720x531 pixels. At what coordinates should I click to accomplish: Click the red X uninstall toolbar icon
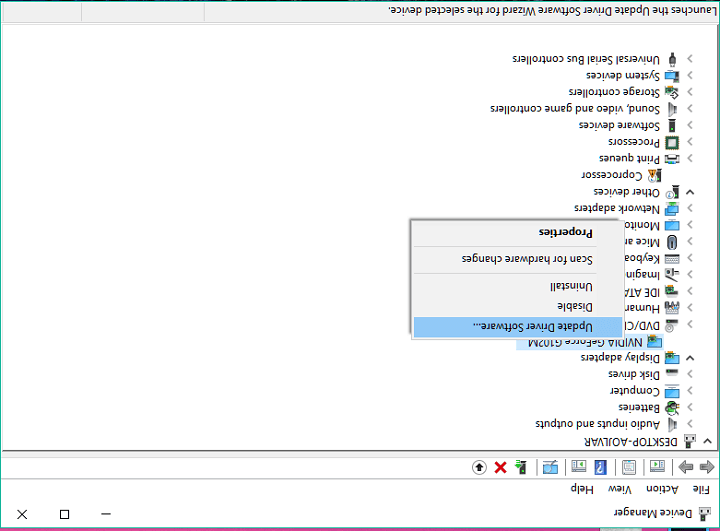pyautogui.click(x=501, y=468)
